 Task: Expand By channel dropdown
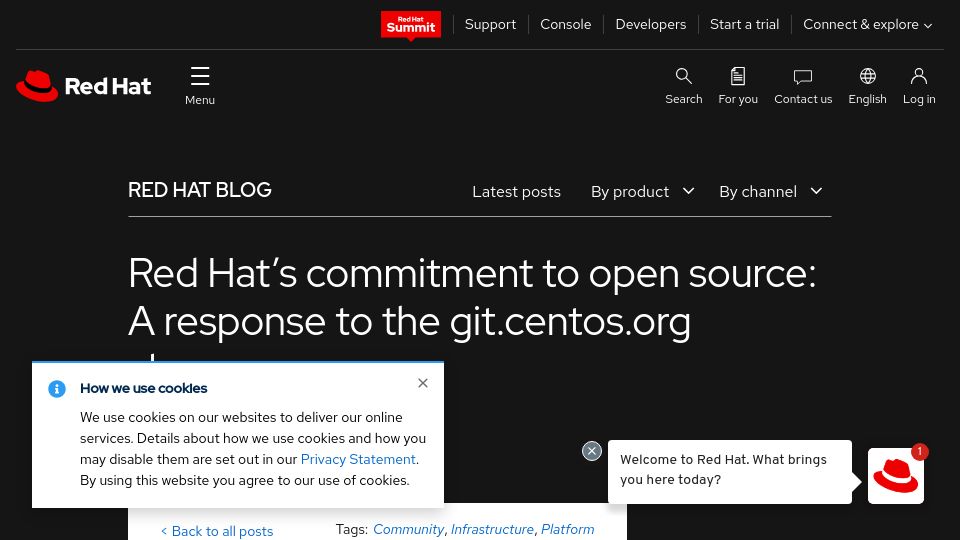pyautogui.click(x=770, y=192)
